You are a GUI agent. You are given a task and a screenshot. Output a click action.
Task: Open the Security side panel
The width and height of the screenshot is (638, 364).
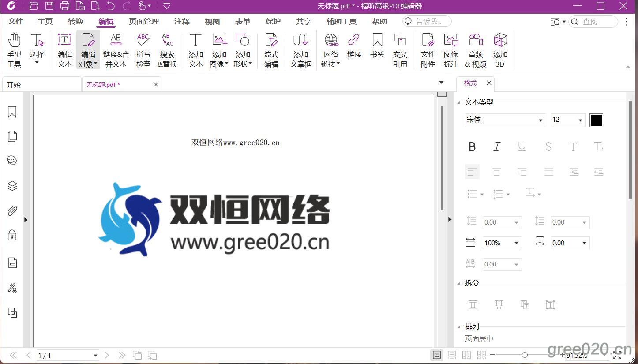[12, 235]
